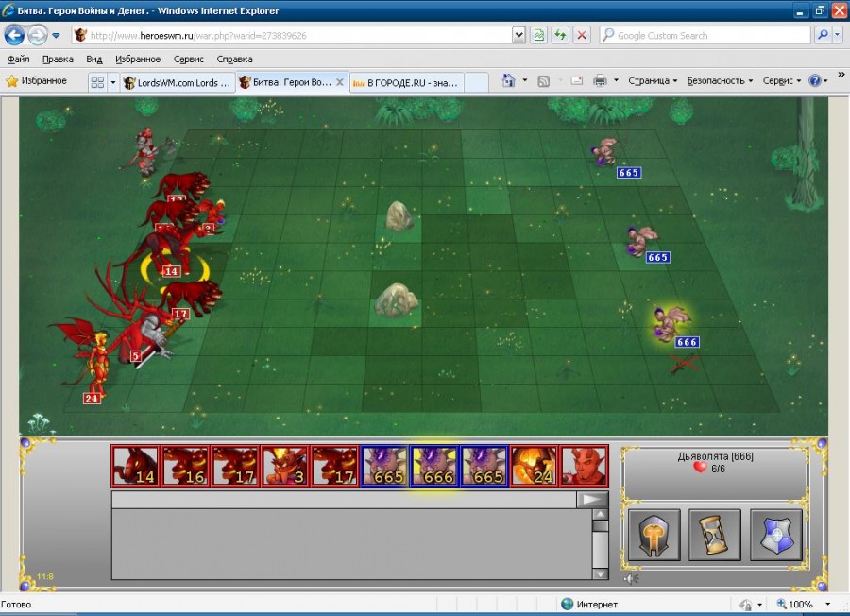Toggle battle sound with the speaker icon
The width and height of the screenshot is (850, 616).
tap(631, 578)
